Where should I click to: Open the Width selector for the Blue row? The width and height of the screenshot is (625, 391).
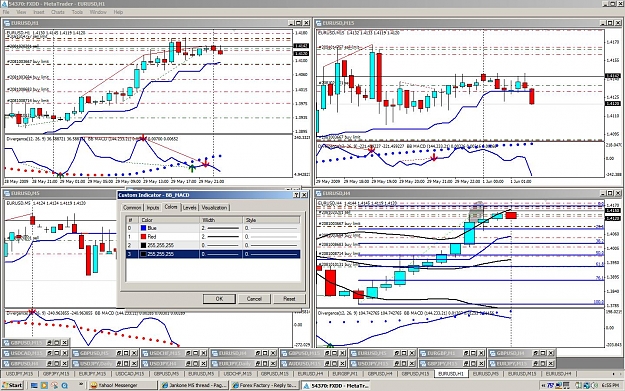[221, 228]
